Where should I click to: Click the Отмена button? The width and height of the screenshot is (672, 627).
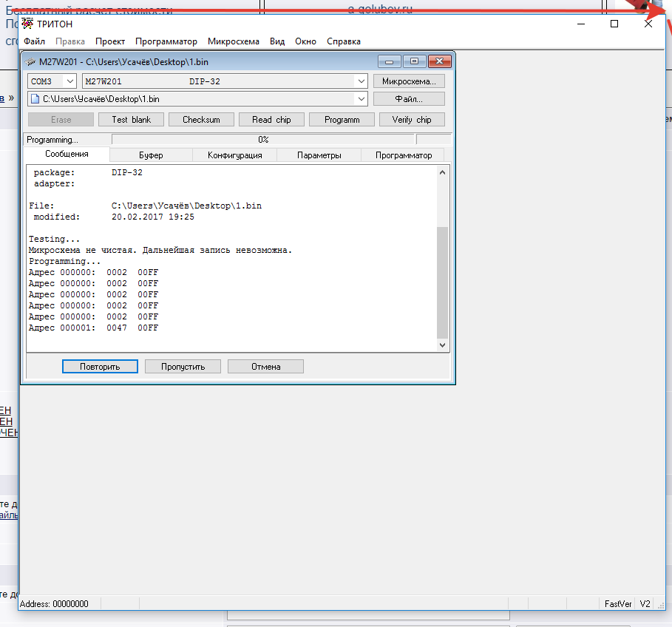[x=265, y=367]
